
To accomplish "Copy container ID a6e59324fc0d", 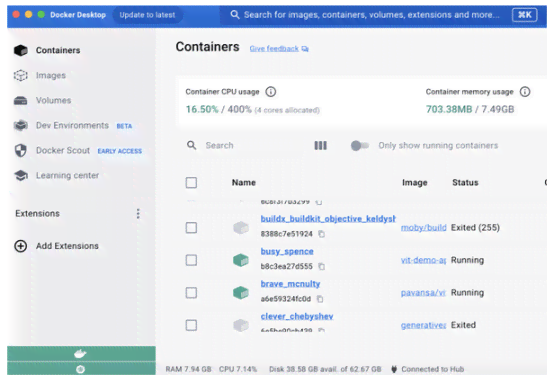I will [320, 299].
